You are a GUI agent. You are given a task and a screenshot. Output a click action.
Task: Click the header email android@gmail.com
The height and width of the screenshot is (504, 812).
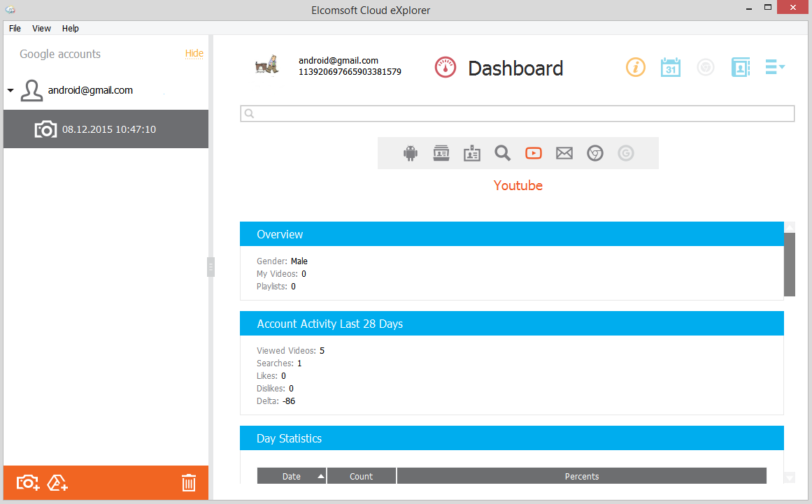pos(339,61)
